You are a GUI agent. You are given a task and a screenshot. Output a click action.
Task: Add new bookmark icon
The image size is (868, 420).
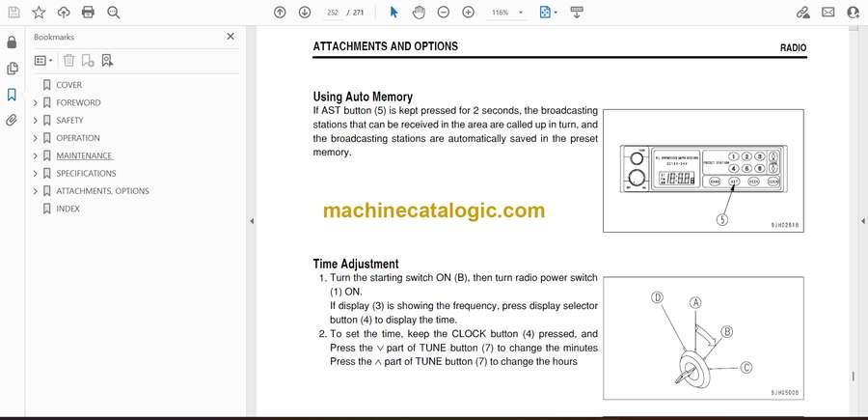click(88, 61)
